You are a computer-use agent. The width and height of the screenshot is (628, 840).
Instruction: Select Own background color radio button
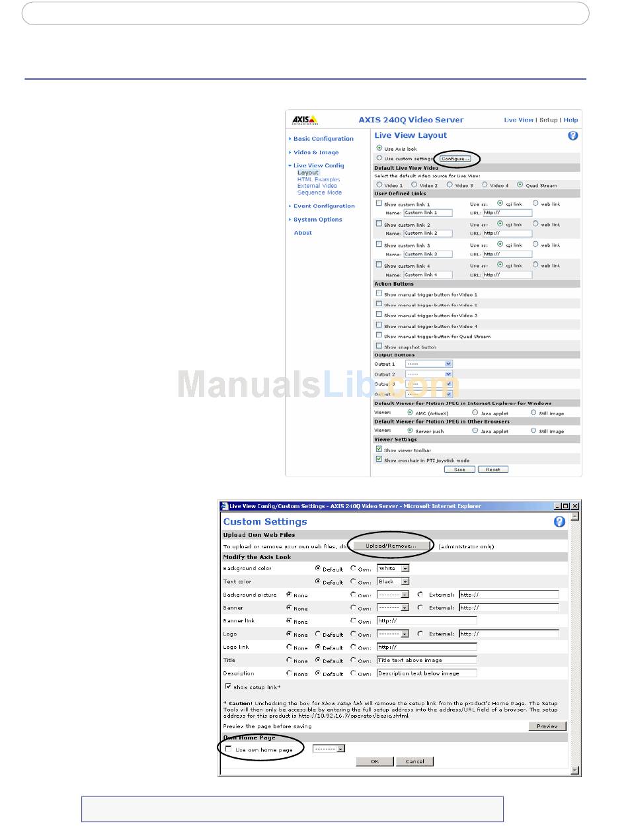[x=354, y=568]
